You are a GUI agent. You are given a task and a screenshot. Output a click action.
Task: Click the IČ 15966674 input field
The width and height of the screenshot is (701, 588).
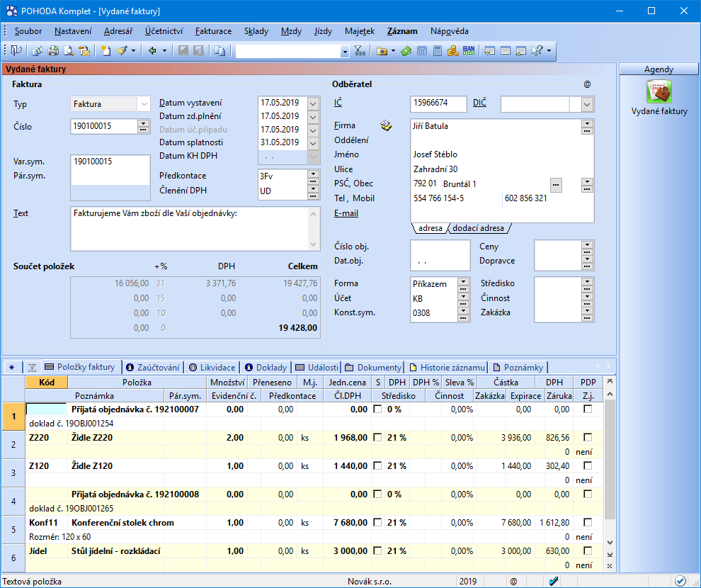point(438,103)
